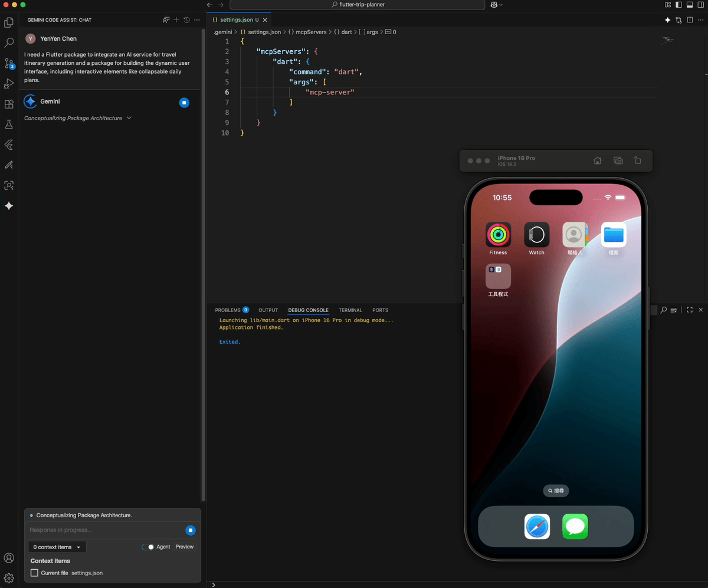The height and width of the screenshot is (588, 708).
Task: Take a screenshot in simulator toolbar
Action: (x=618, y=160)
